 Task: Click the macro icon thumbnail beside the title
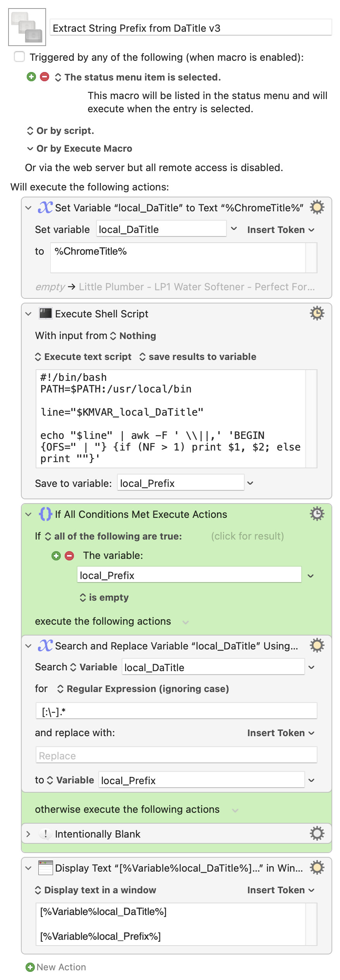coord(27,27)
